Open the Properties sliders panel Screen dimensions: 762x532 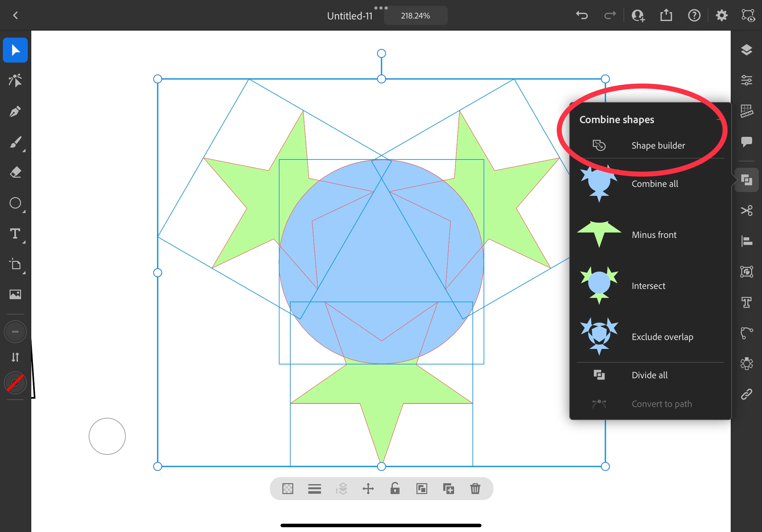[746, 80]
